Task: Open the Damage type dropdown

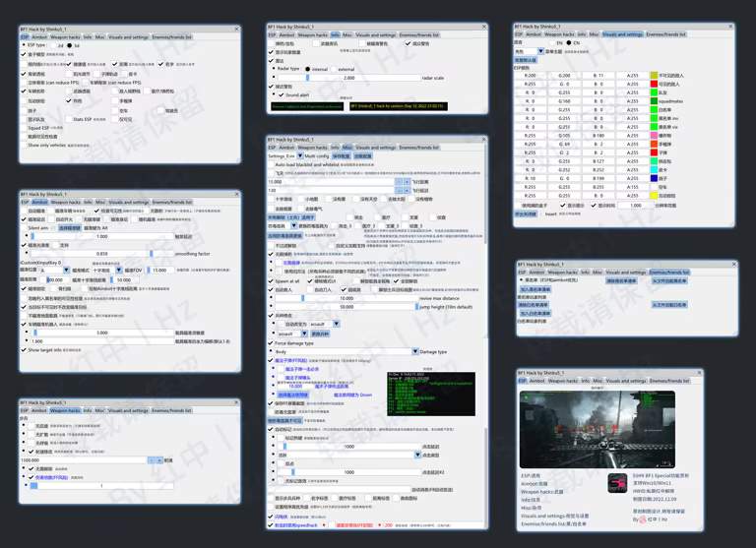Action: 414,351
